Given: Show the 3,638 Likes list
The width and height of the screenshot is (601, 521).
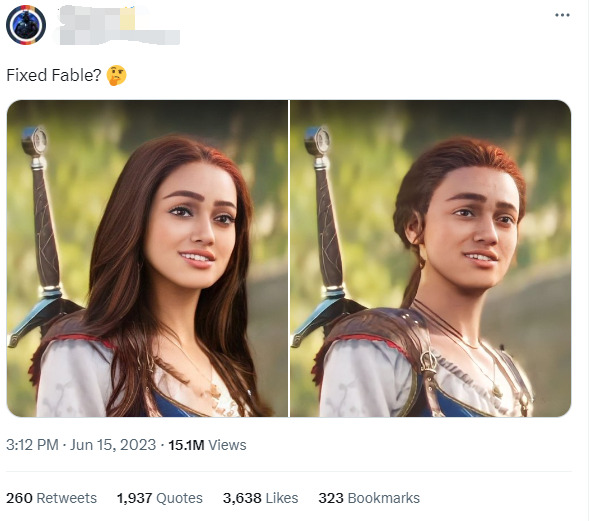Looking at the screenshot, I should click(x=260, y=498).
